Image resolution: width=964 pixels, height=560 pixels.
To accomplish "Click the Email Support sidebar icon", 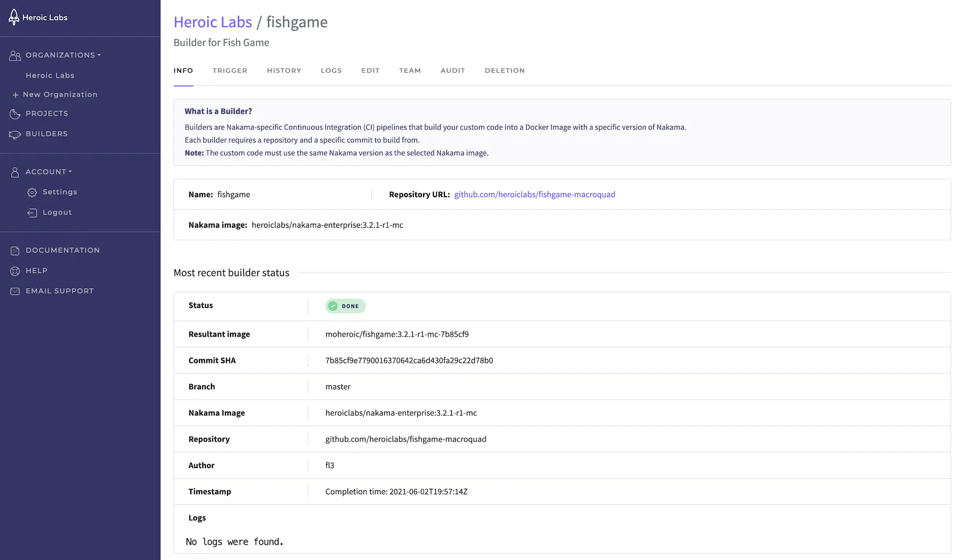I will pyautogui.click(x=15, y=291).
